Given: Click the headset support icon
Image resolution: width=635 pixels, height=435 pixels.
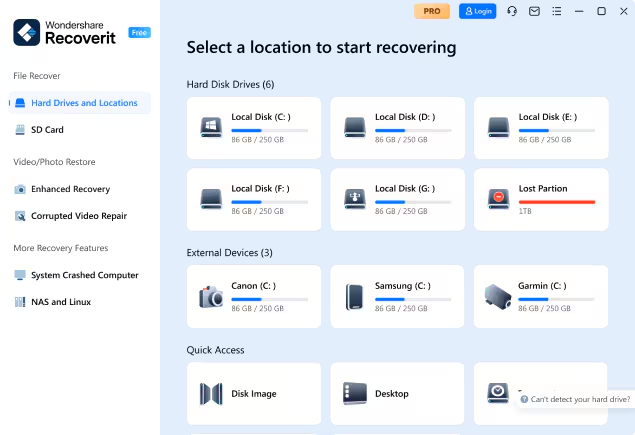Looking at the screenshot, I should pos(512,11).
